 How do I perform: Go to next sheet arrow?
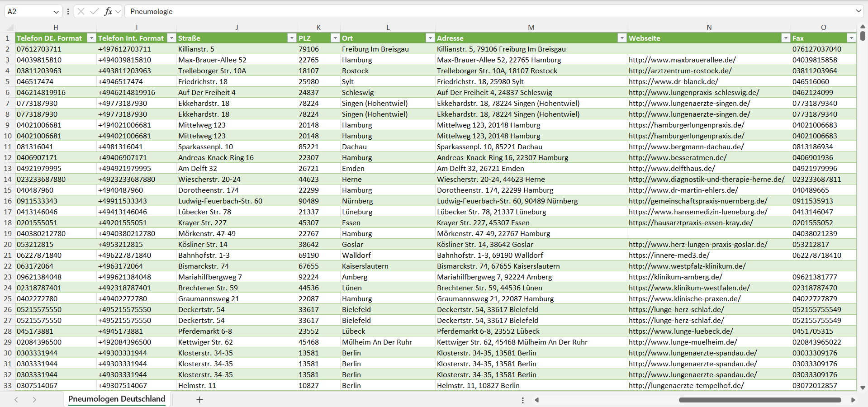pyautogui.click(x=34, y=399)
